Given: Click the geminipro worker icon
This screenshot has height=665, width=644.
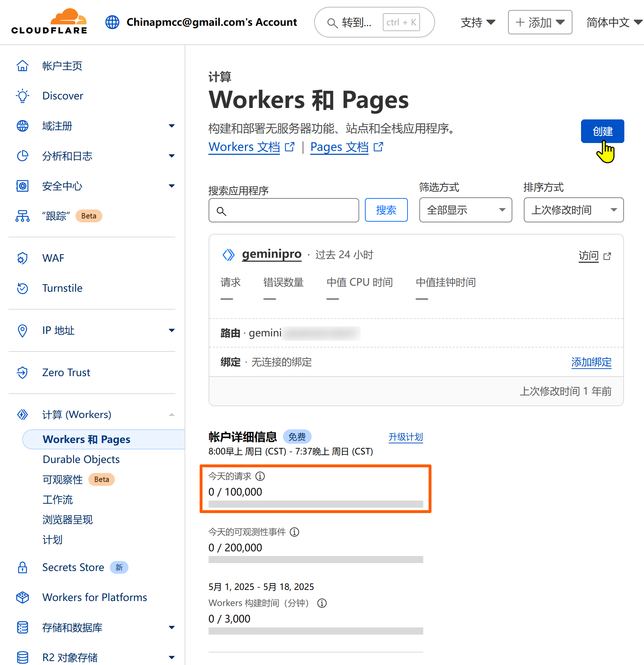Looking at the screenshot, I should (229, 255).
